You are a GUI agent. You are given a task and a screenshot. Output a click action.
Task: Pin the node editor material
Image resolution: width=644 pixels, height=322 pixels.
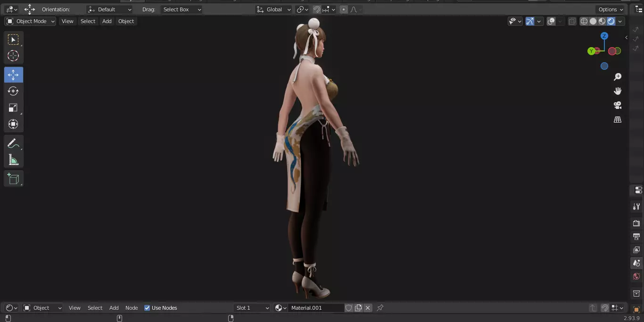(380, 308)
